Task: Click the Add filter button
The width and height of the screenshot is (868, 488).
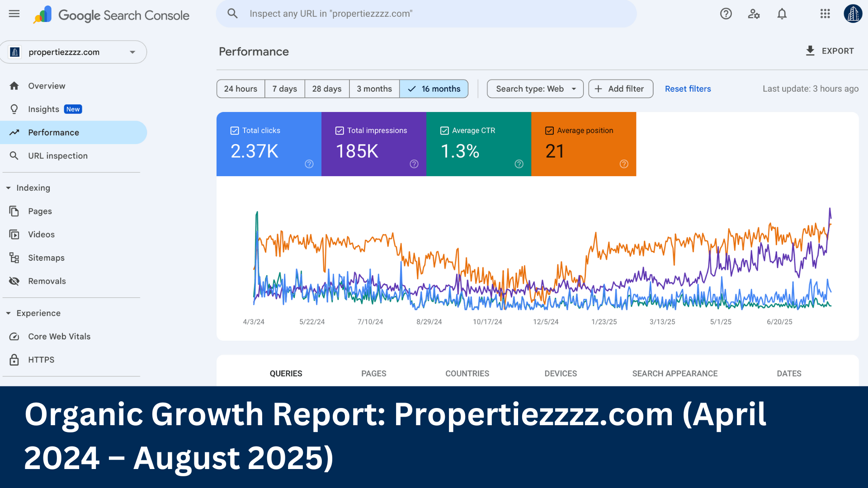Action: coord(621,89)
